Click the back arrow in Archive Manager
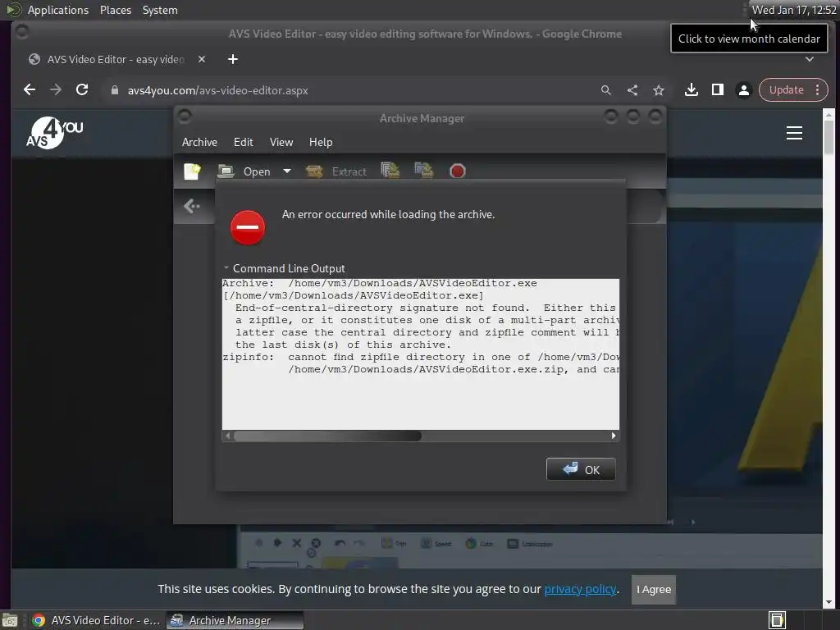 tap(191, 206)
